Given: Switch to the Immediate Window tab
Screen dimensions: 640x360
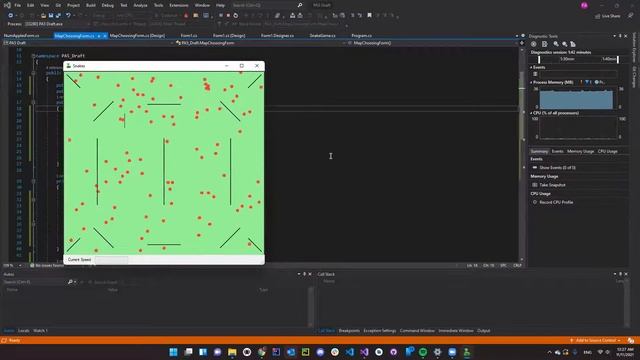Looking at the screenshot, I should pos(456,331).
